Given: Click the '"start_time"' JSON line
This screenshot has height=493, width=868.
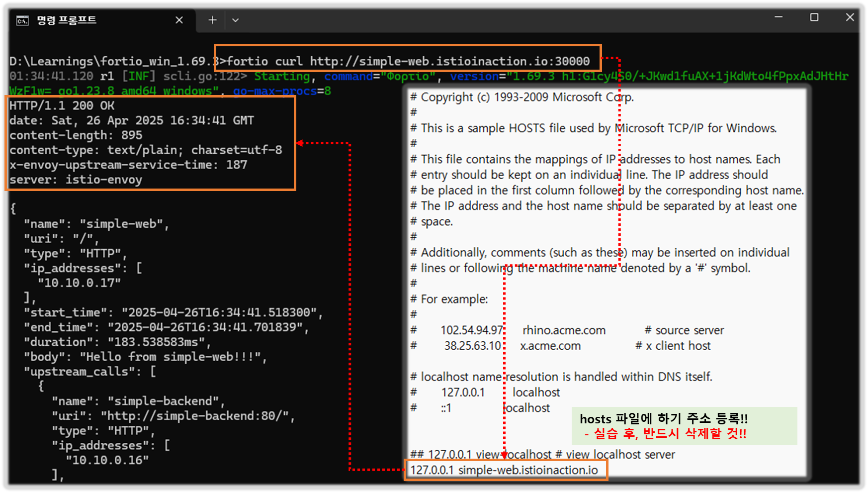Looking at the screenshot, I should tap(174, 312).
